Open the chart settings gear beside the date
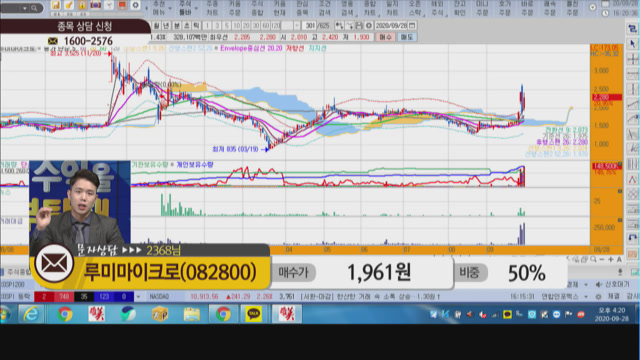The image size is (640, 360). (369, 26)
